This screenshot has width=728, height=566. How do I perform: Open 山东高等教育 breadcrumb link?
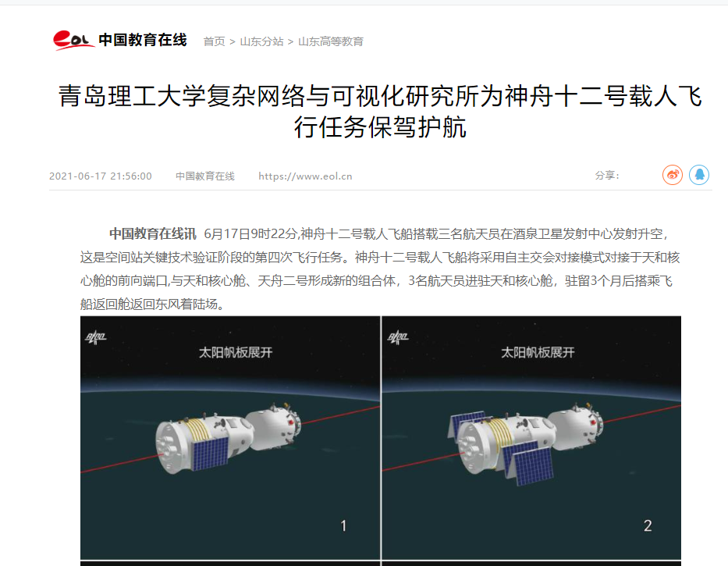[331, 41]
